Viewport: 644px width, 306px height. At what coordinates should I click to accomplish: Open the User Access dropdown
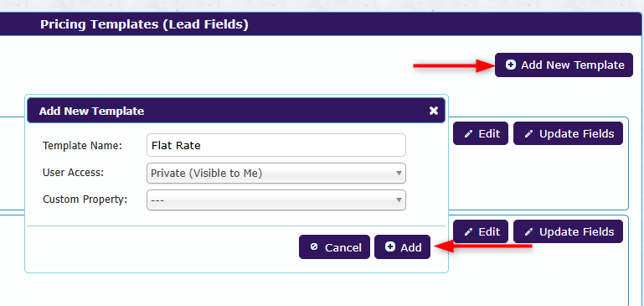pos(276,174)
